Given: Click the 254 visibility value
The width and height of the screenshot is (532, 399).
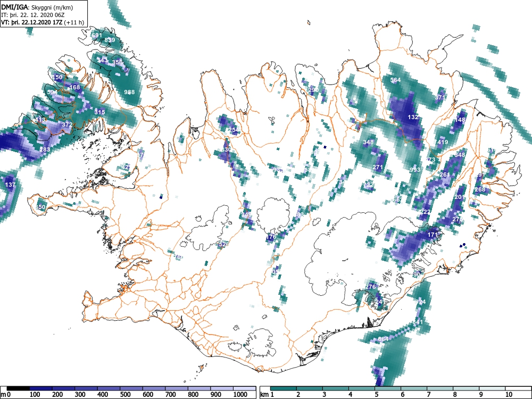Looking at the screenshot, I should point(234,130).
